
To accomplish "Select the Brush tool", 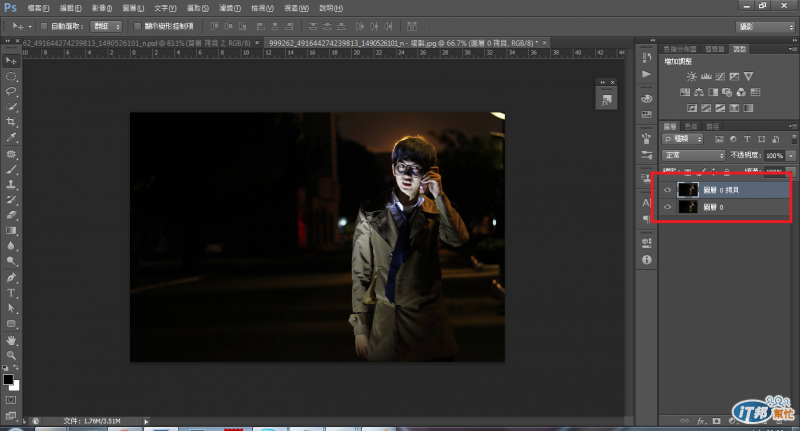I will 11,169.
